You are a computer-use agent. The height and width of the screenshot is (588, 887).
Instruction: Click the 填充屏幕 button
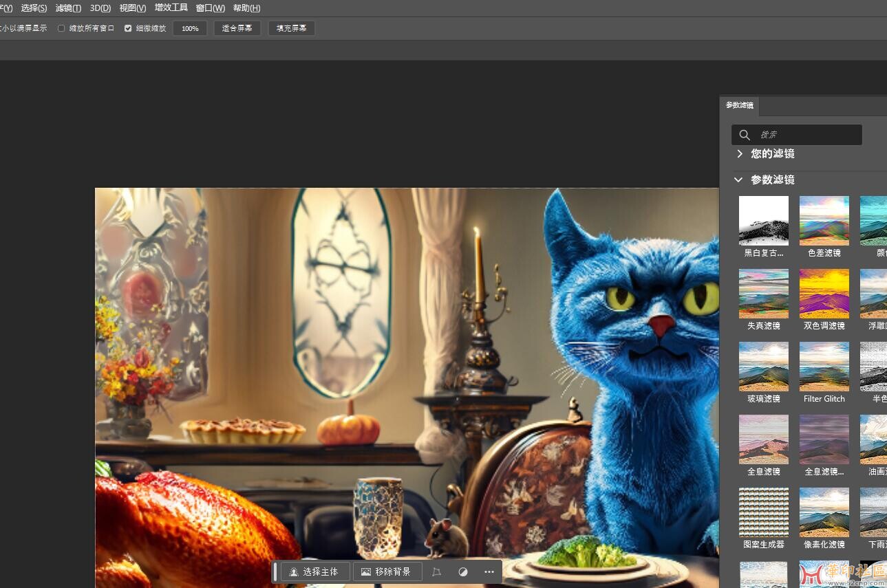coord(292,28)
